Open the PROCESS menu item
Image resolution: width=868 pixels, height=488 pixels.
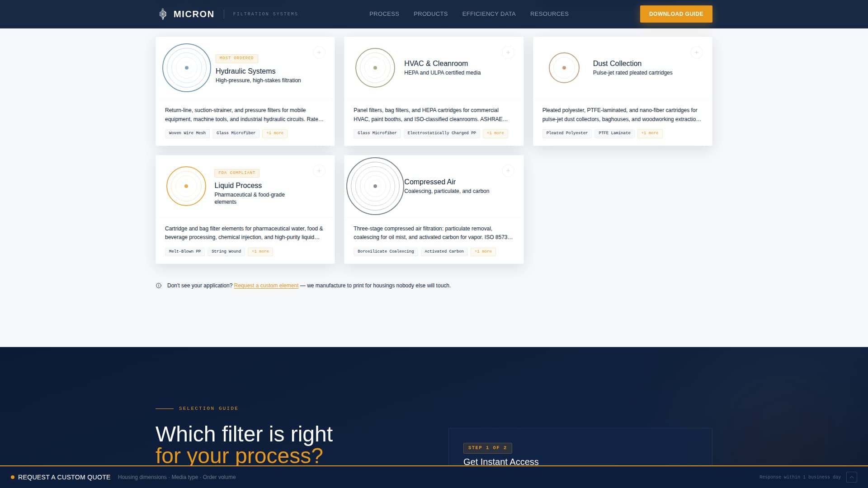tap(384, 14)
